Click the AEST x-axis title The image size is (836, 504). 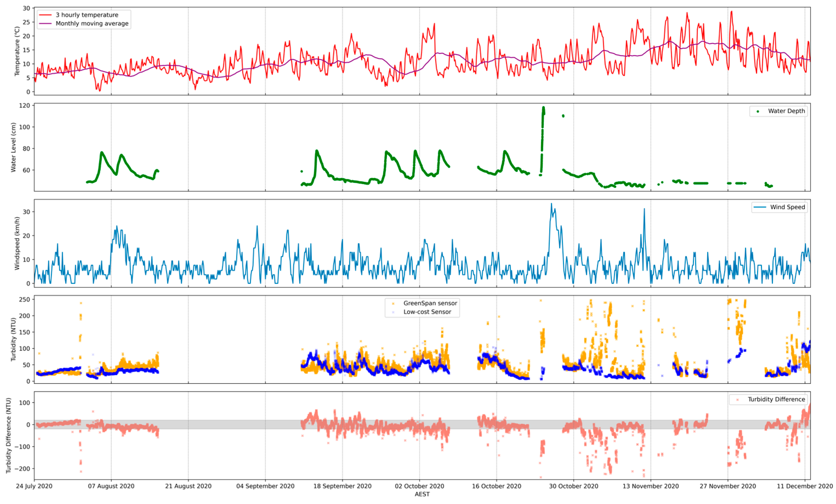click(422, 494)
